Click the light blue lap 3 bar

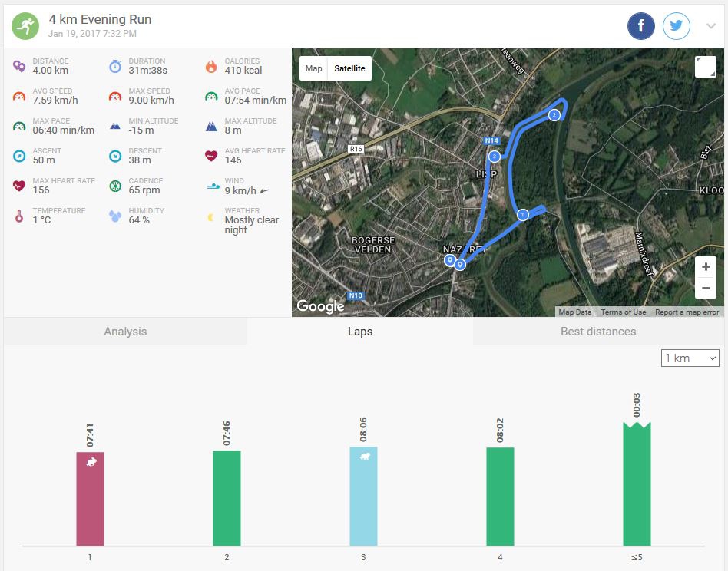[363, 497]
